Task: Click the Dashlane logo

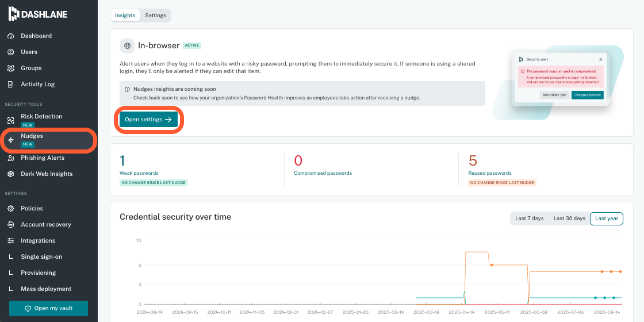Action: point(38,14)
